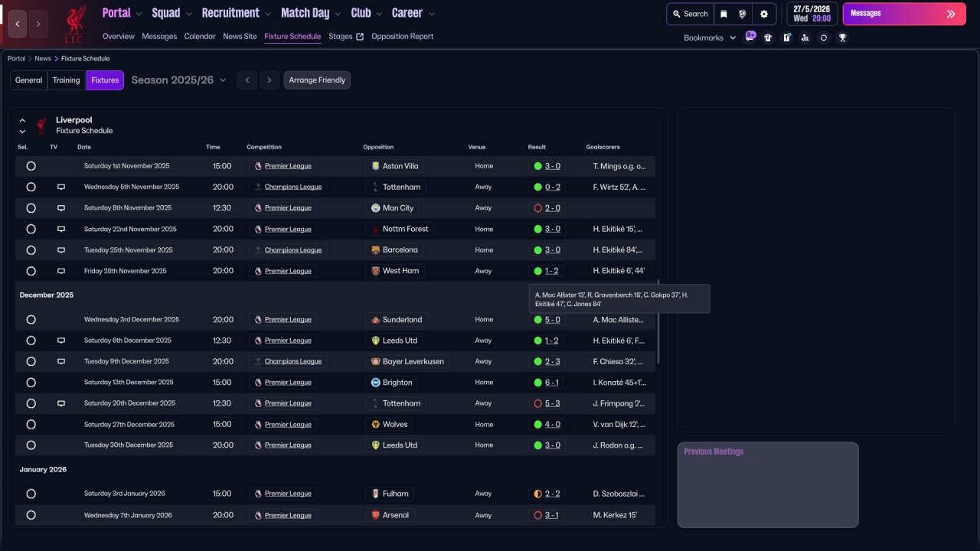Open the Overview tab
Viewport: 980px width, 551px height.
(118, 37)
